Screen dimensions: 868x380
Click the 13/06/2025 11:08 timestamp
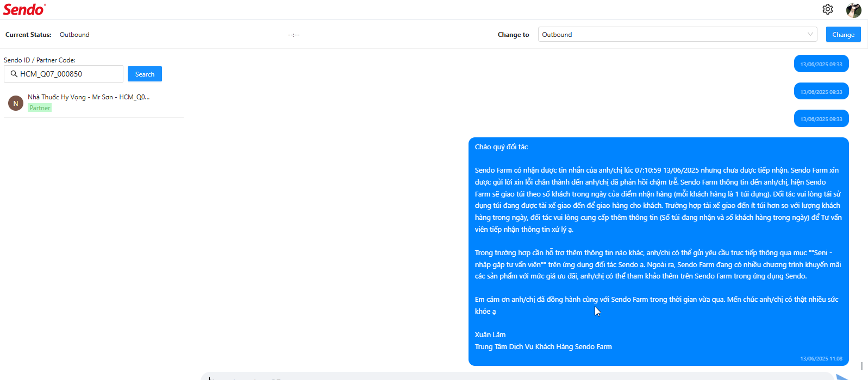[x=821, y=359]
